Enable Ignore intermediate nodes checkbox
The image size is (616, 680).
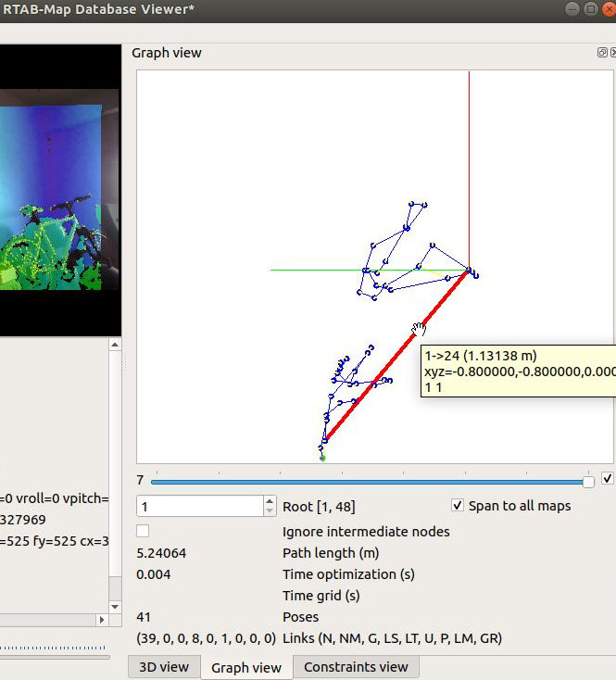pyautogui.click(x=143, y=531)
